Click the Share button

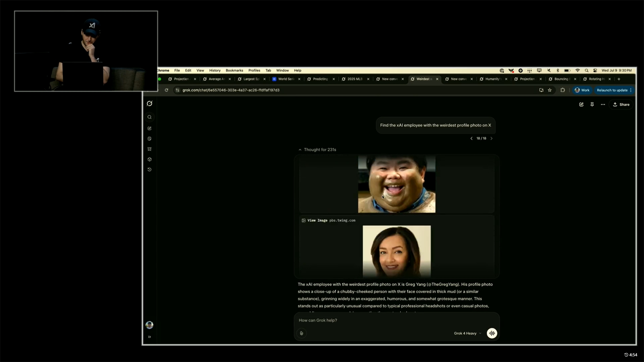(x=621, y=105)
